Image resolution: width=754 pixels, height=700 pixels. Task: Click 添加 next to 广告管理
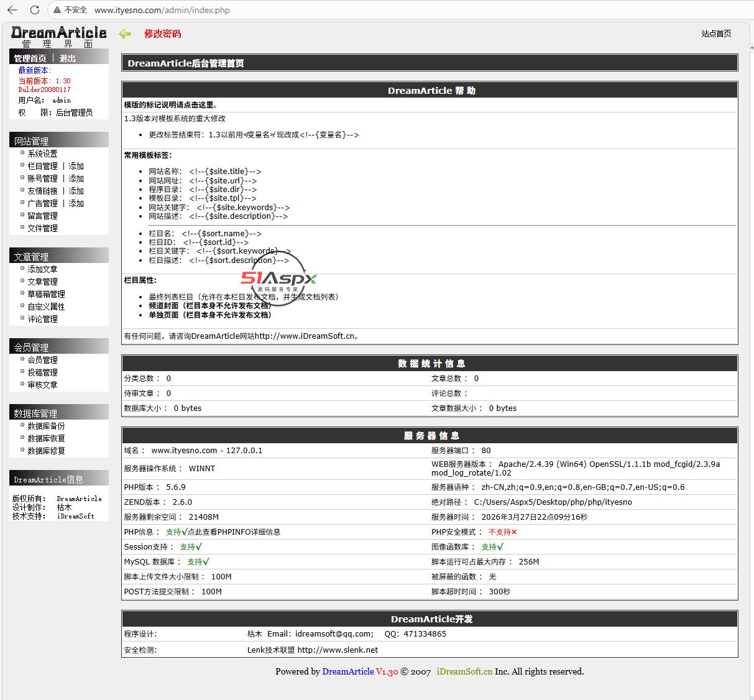pyautogui.click(x=76, y=203)
